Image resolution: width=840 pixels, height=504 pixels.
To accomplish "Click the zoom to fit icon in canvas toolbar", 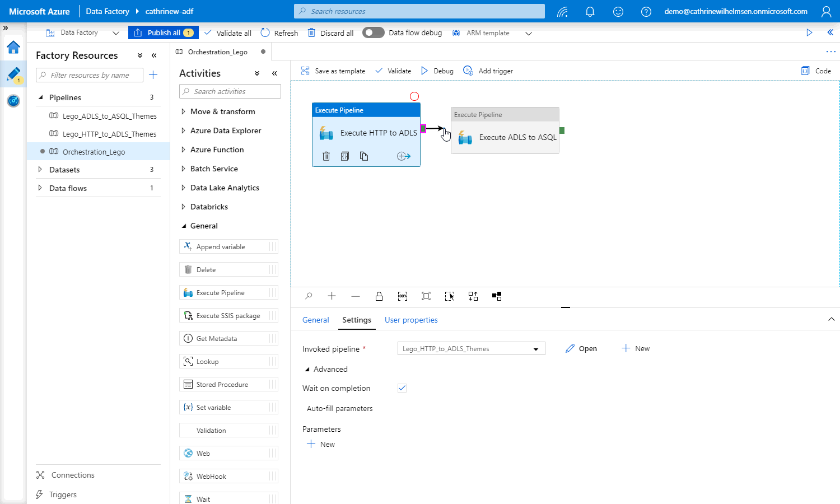I will point(426,296).
